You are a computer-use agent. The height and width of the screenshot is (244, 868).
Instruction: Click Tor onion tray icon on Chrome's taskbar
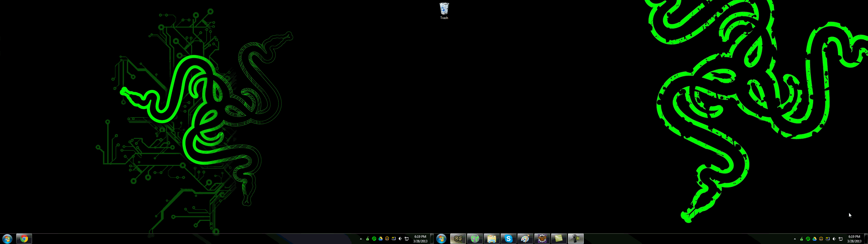tap(368, 239)
